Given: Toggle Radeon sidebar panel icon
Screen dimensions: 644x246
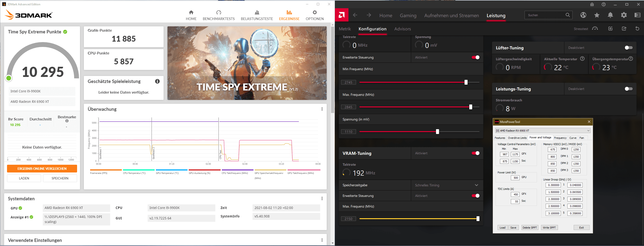Looking at the screenshot, I should click(637, 15).
